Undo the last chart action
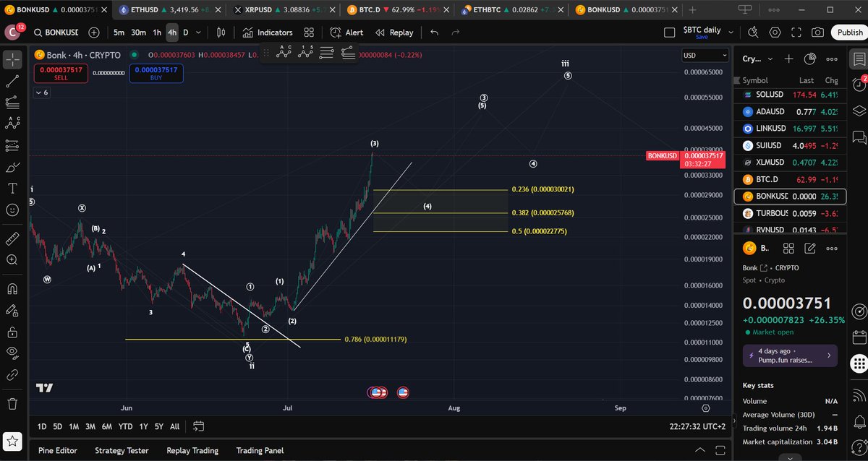Screen dimensions: 868x461 coord(434,33)
